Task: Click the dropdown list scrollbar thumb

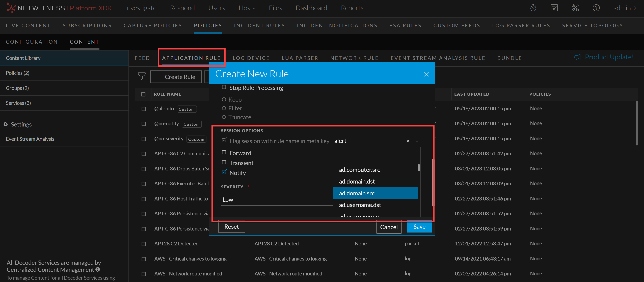Action: [x=418, y=168]
